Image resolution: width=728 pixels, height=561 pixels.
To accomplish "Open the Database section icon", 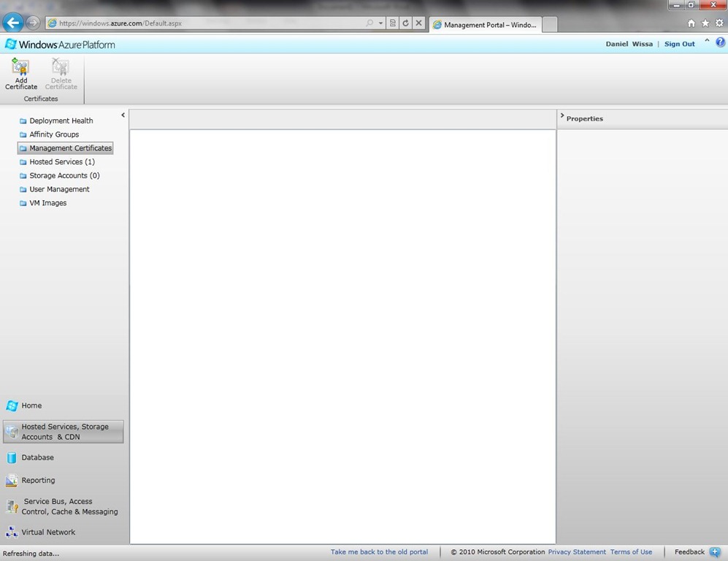I will coord(12,458).
